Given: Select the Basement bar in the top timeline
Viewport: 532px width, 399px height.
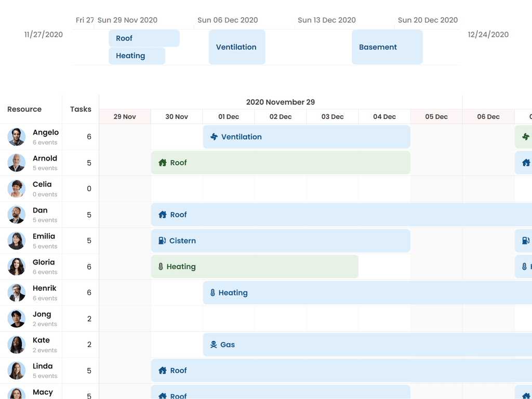Looking at the screenshot, I should pyautogui.click(x=387, y=47).
